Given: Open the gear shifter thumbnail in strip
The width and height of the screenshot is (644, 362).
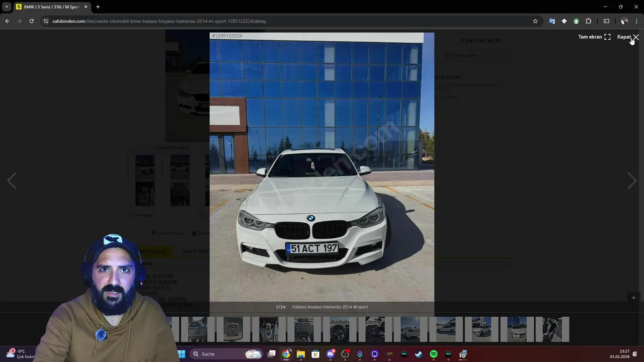Looking at the screenshot, I should click(x=269, y=329).
